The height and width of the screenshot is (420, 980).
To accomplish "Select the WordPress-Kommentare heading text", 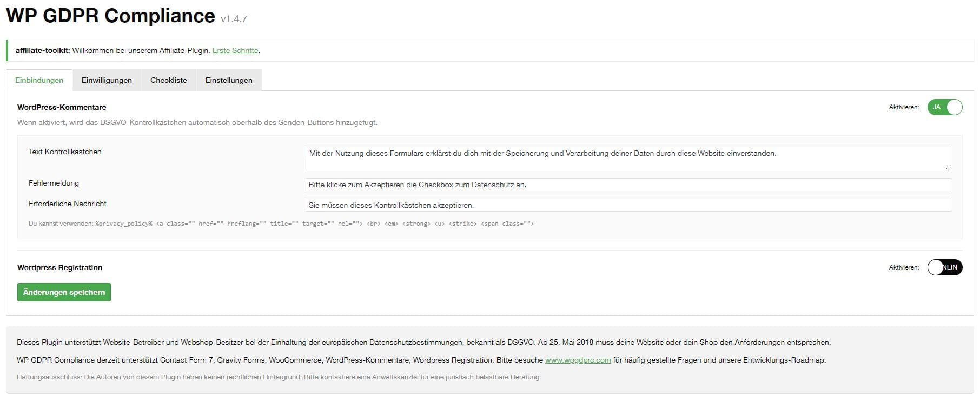I will click(62, 107).
